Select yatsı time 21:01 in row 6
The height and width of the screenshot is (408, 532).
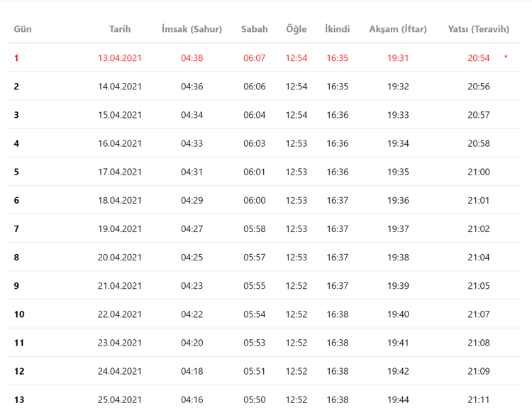(479, 200)
